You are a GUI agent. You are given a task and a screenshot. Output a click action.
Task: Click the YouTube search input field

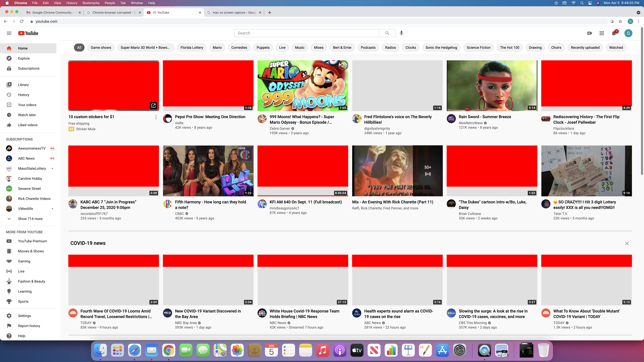(x=307, y=33)
